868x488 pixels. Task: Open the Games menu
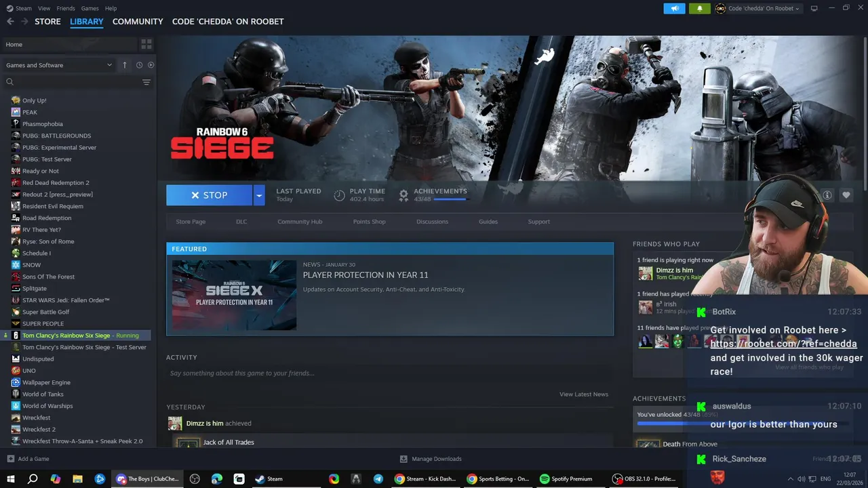pyautogui.click(x=90, y=8)
